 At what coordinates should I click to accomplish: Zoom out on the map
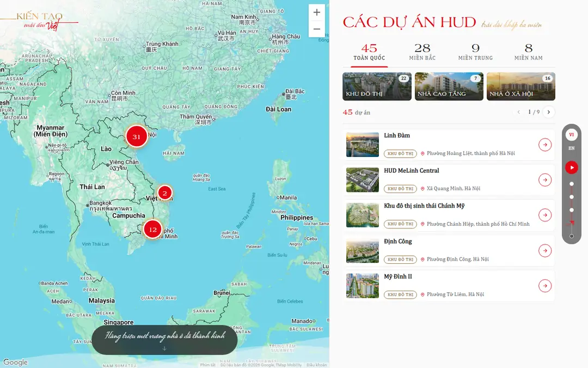[317, 29]
